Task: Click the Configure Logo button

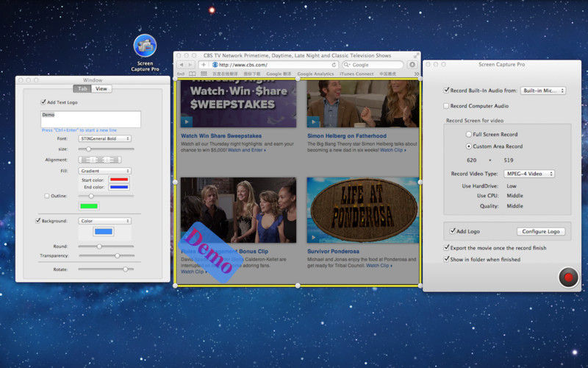Action: [x=541, y=231]
